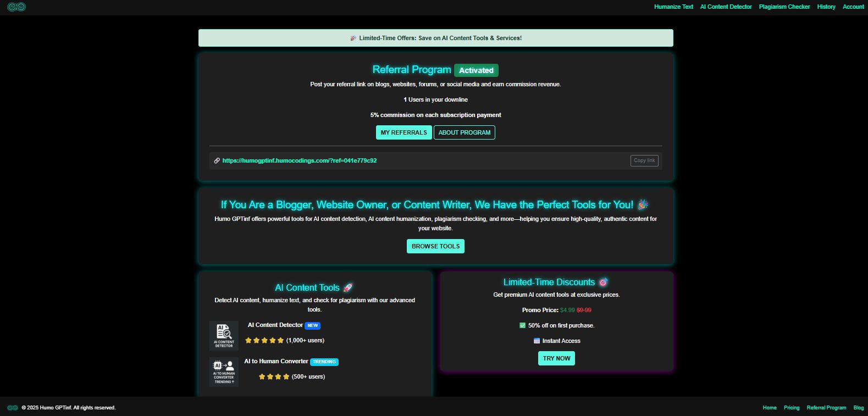Click the party popper icon in the offers banner
The height and width of the screenshot is (416, 868).
pos(353,38)
